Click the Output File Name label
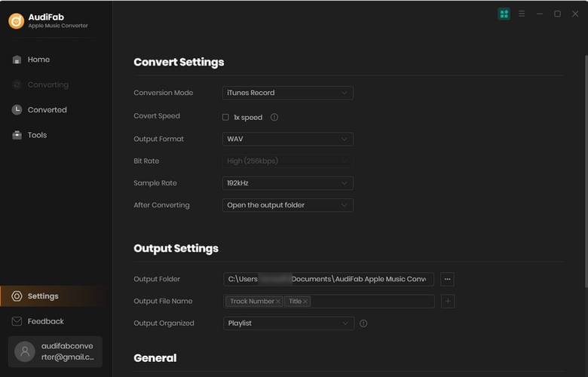 [x=163, y=302]
